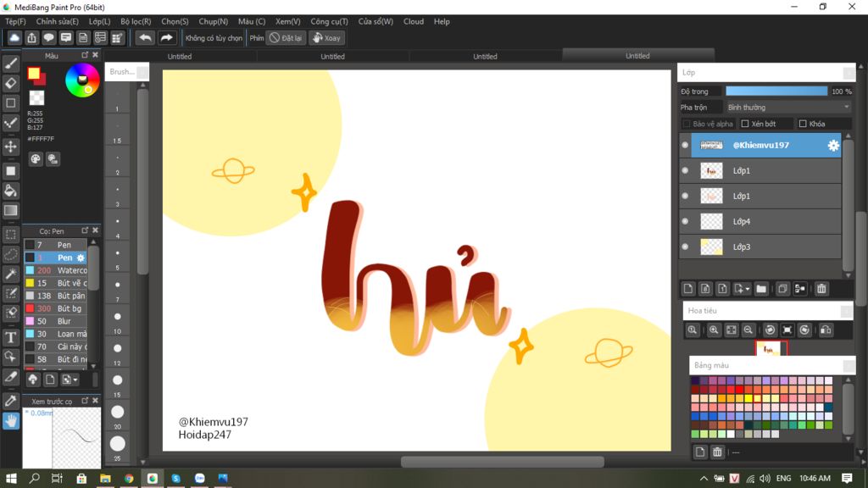The width and height of the screenshot is (868, 488).
Task: Select the Text tool
Action: (10, 337)
